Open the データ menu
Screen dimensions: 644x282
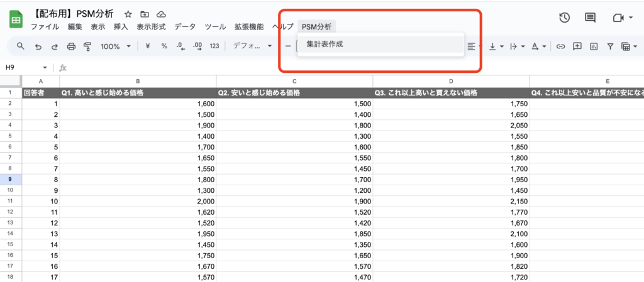point(185,26)
